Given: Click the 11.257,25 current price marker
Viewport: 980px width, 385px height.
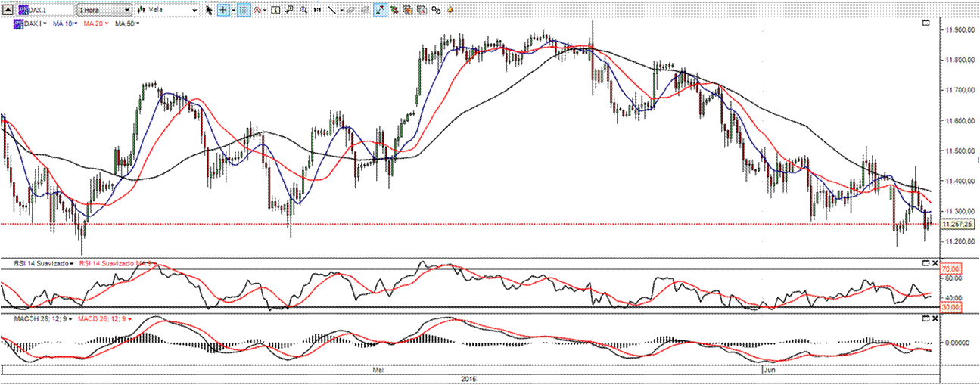Looking at the screenshot, I should 960,225.
